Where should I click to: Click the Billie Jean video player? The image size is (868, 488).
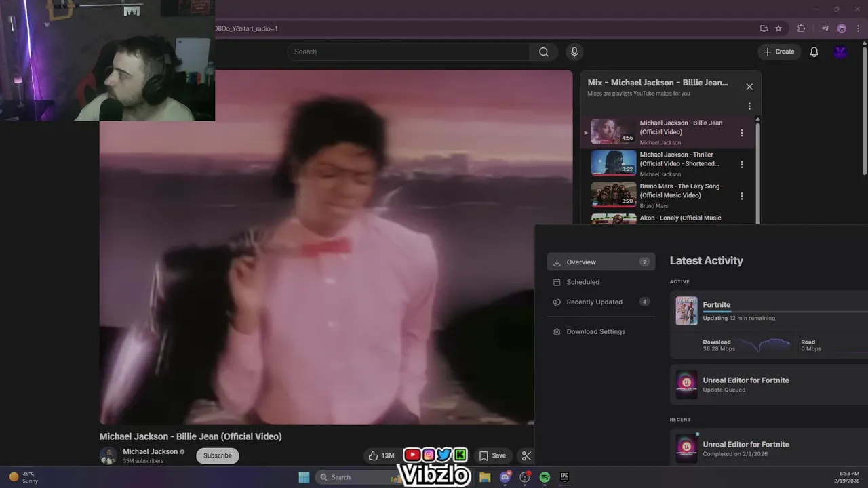coord(336,247)
